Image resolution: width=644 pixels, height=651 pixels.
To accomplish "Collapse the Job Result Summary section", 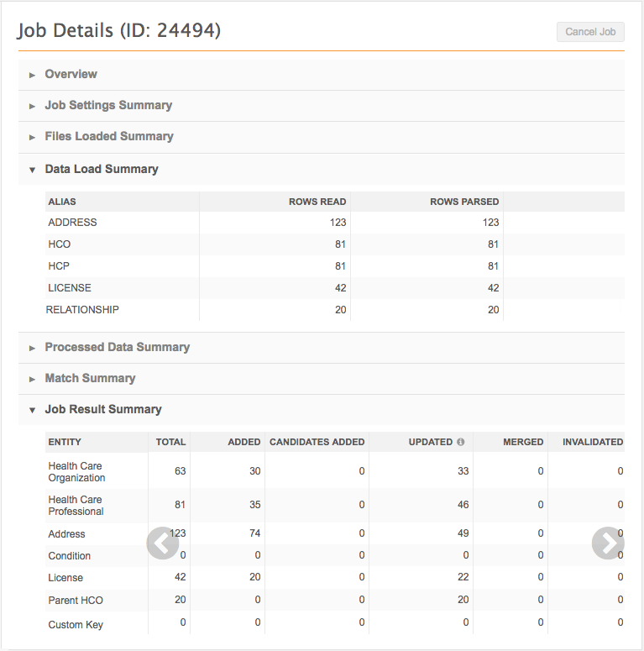I will (x=103, y=410).
